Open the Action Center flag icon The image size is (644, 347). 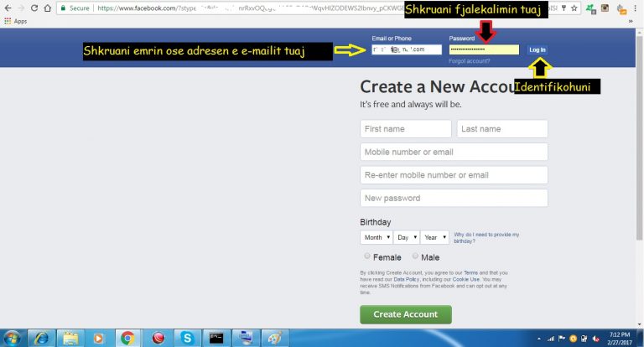coord(562,339)
